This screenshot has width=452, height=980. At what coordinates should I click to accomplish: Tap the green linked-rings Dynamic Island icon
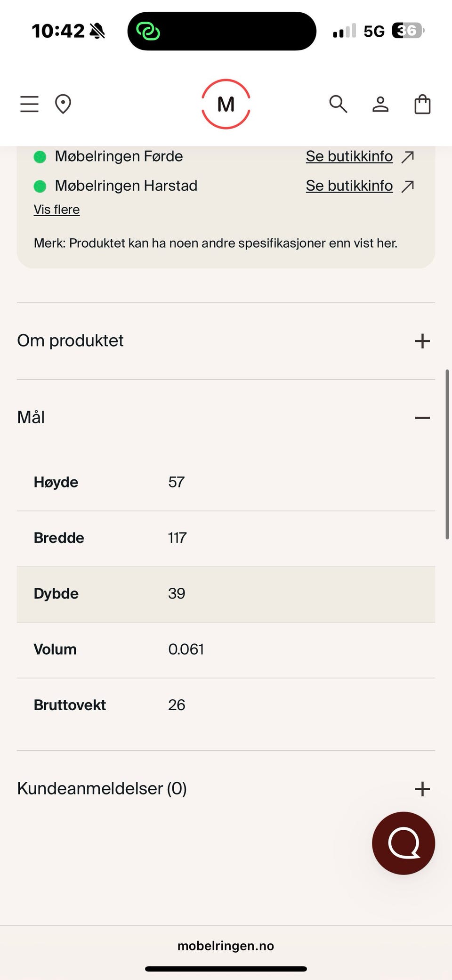148,31
